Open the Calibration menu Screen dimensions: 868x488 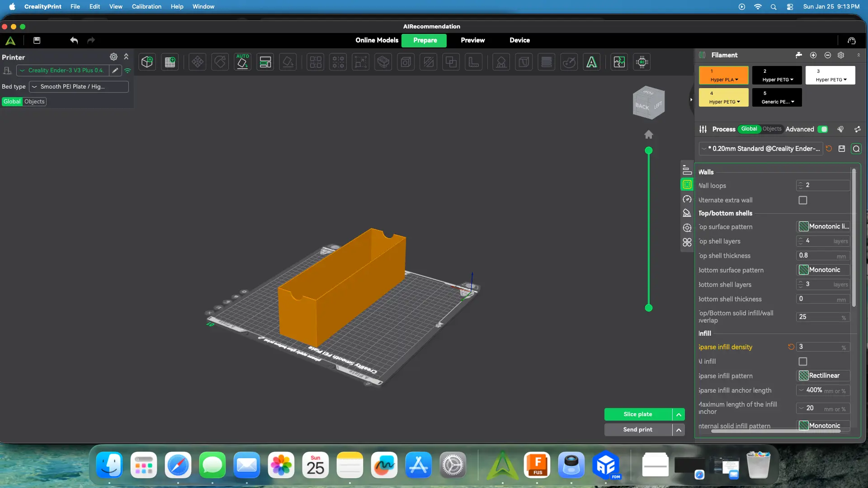coord(146,6)
